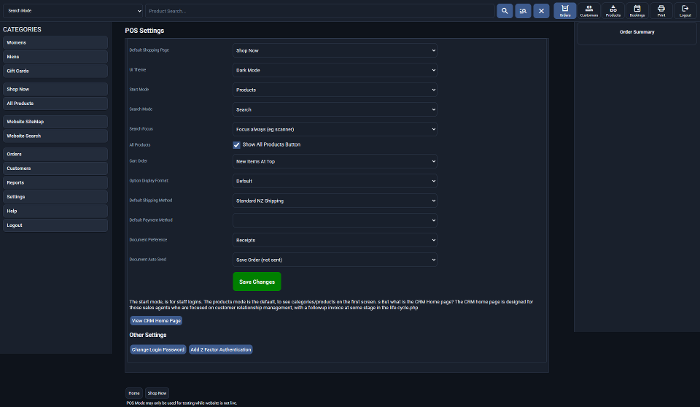The width and height of the screenshot is (700, 407).
Task: Click the POS Settings heading
Action: tap(144, 31)
